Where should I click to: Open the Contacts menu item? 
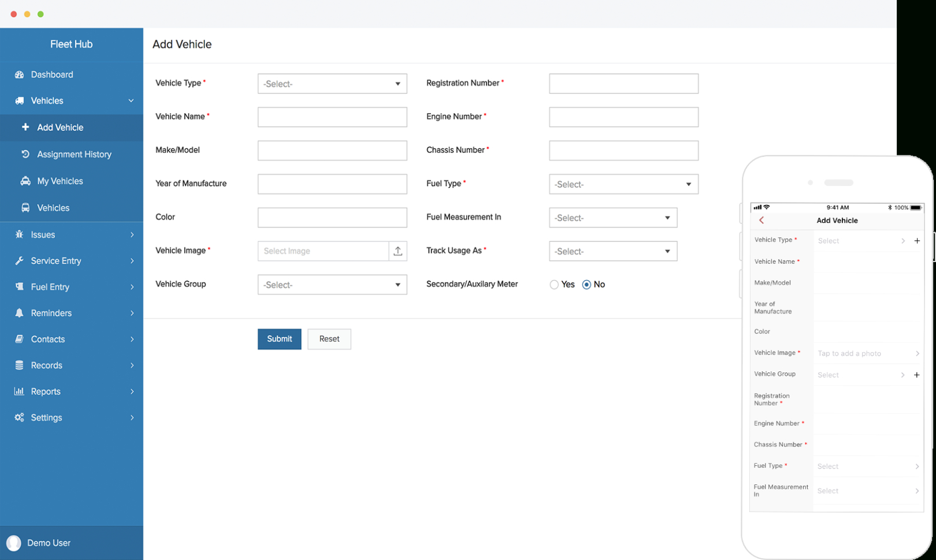47,339
